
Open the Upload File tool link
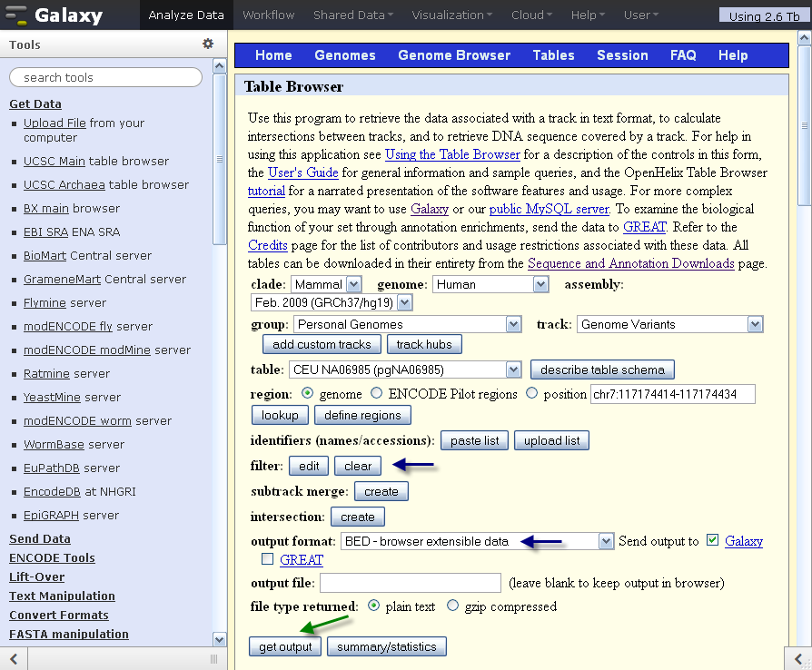(x=54, y=123)
